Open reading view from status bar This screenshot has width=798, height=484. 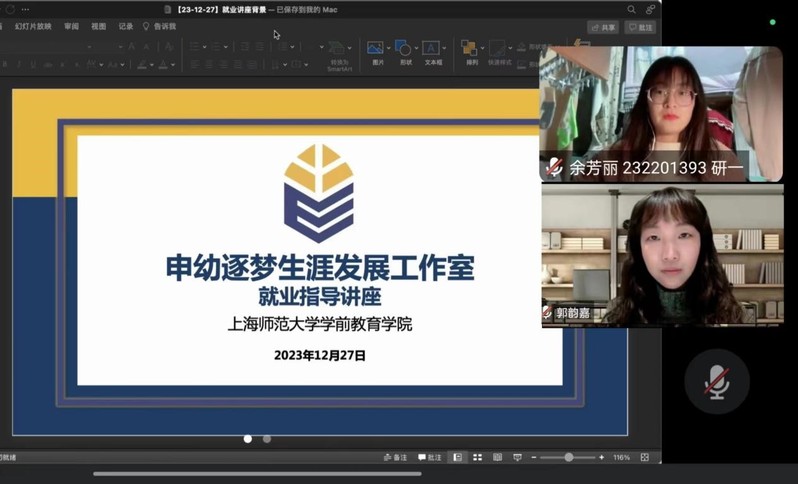pyautogui.click(x=497, y=457)
